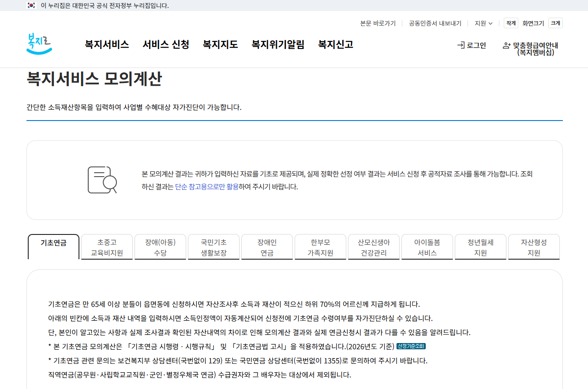Click the document magnifier notice icon
Image resolution: width=588 pixels, height=389 pixels.
102,180
